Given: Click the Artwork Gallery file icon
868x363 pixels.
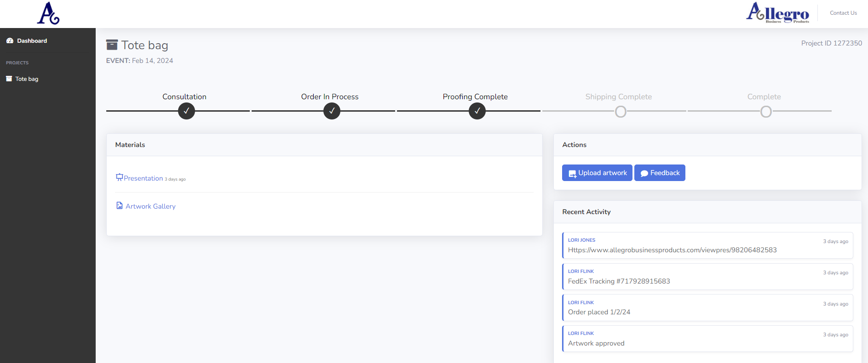Looking at the screenshot, I should (120, 206).
